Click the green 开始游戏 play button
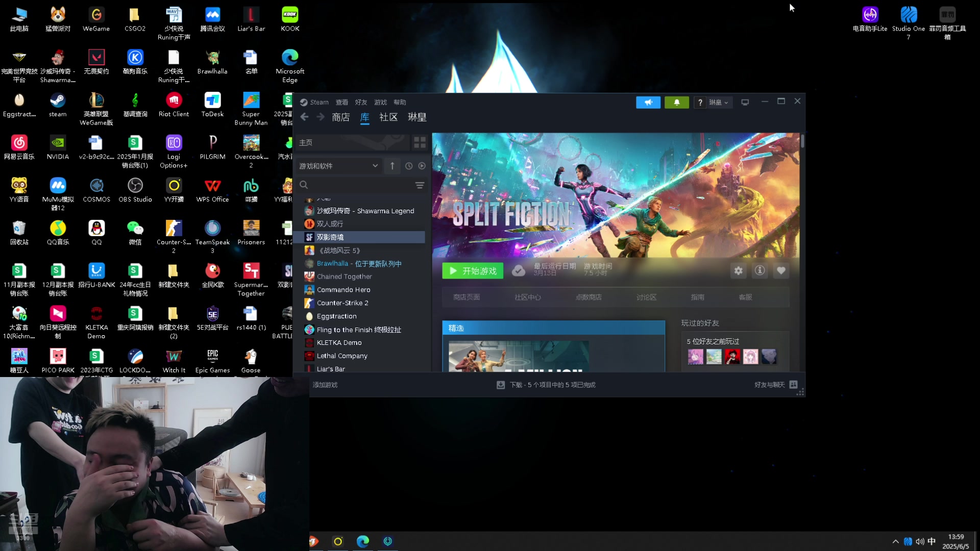 point(473,271)
